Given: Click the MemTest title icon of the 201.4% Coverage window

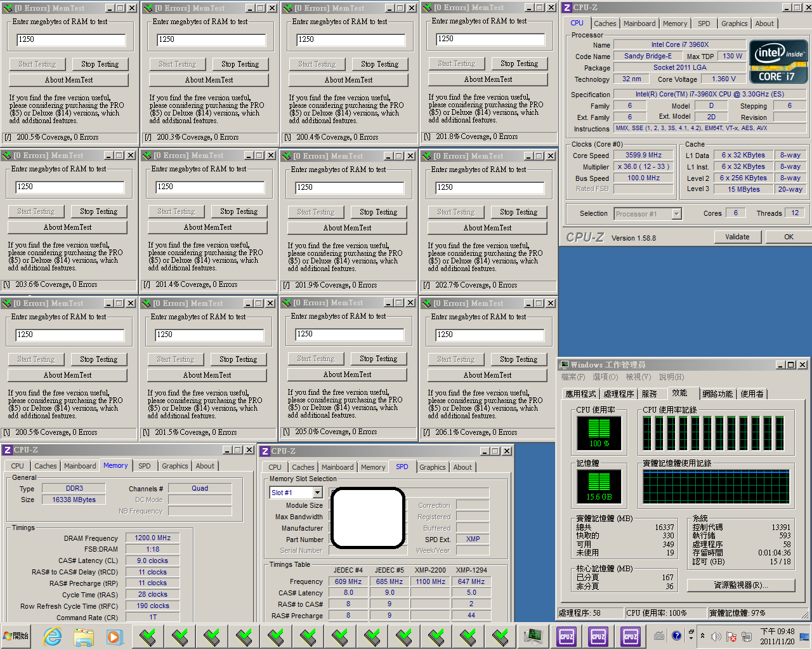Looking at the screenshot, I should point(147,156).
